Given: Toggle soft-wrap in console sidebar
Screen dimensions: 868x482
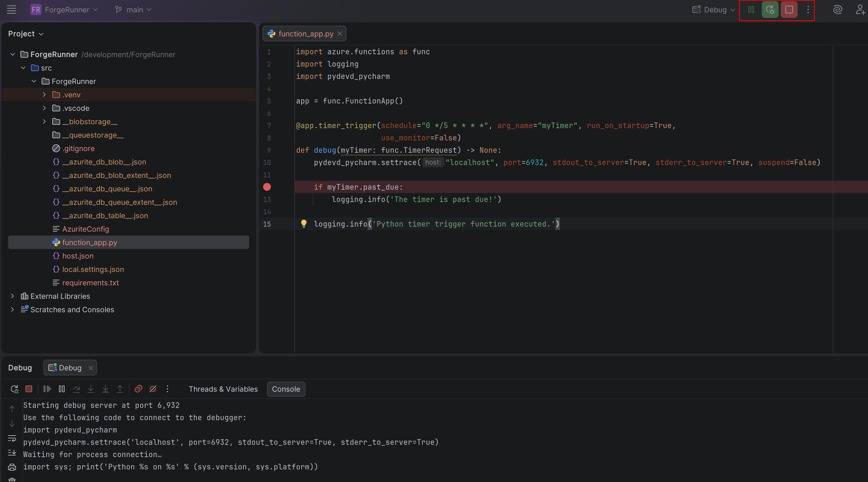Looking at the screenshot, I should [x=12, y=438].
